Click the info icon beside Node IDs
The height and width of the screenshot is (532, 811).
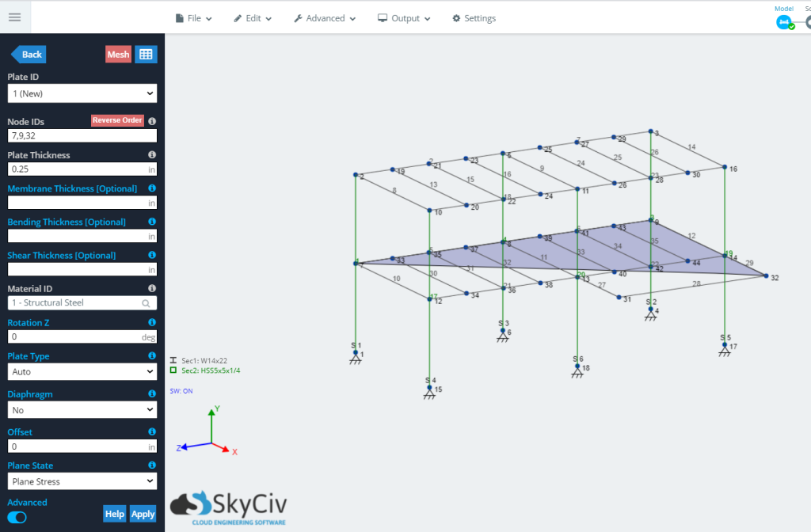point(152,121)
